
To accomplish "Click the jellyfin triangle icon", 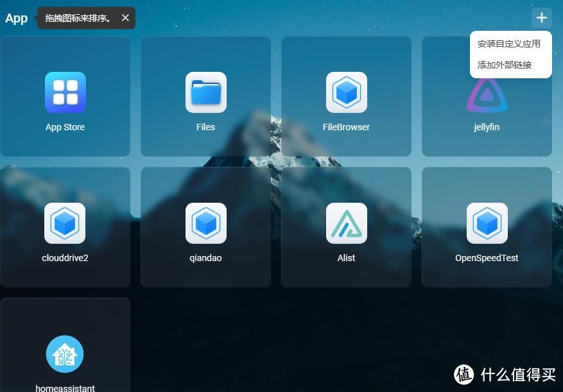I will click(x=487, y=96).
